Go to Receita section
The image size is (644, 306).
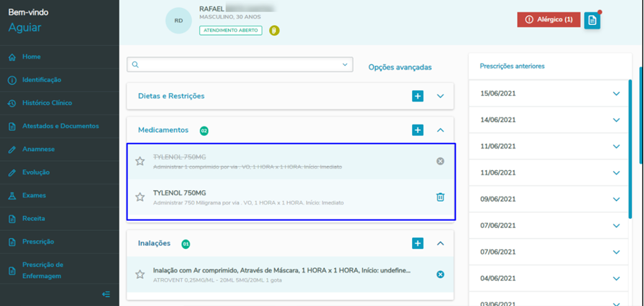pos(59,218)
